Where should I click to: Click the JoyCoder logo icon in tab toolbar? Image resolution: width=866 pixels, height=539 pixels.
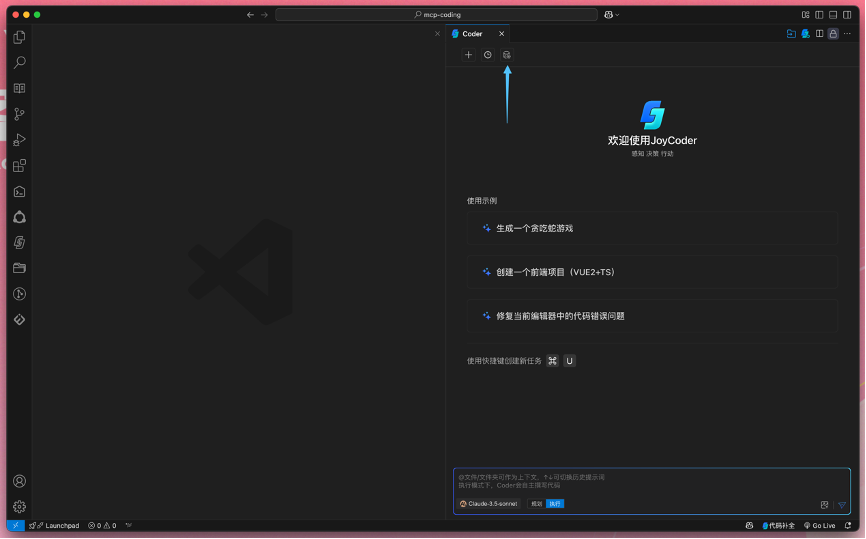point(805,34)
